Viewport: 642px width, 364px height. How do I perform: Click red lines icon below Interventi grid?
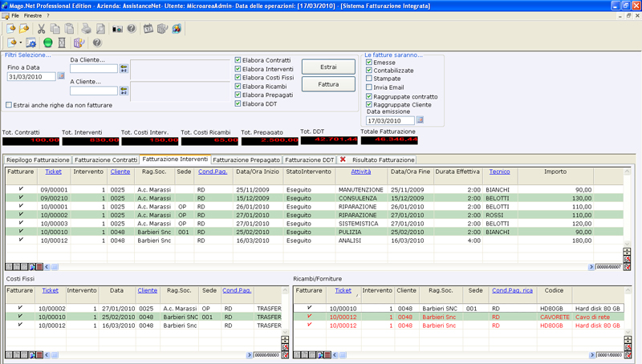39,267
